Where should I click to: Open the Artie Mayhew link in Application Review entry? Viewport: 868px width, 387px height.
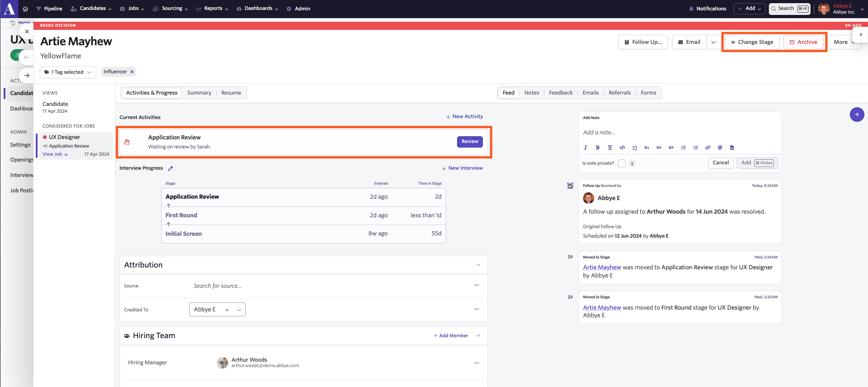pos(602,268)
